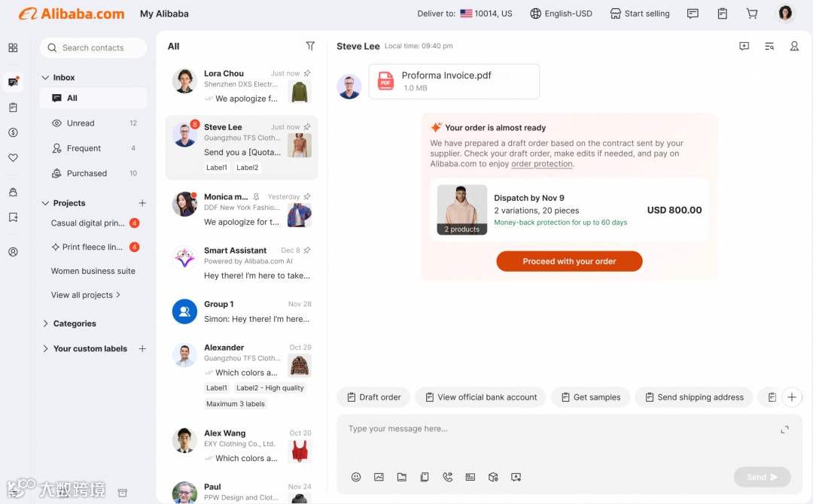This screenshot has width=813, height=504.
Task: Change the Deliver to 10014, US location
Action: tap(464, 14)
